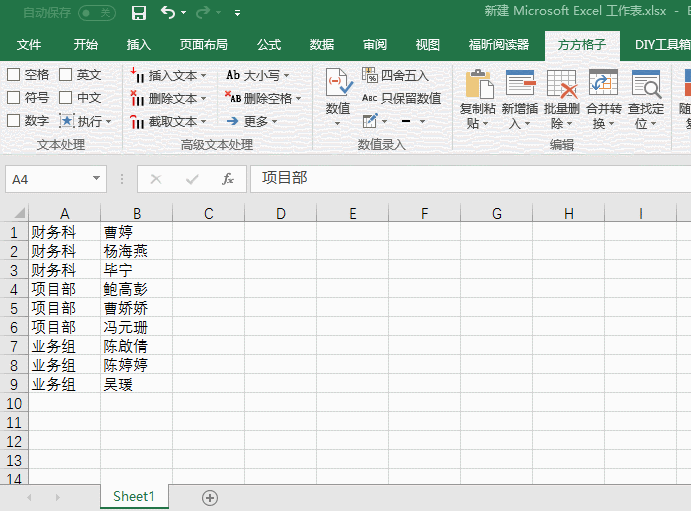Click the fx insert function icon

pyautogui.click(x=228, y=179)
